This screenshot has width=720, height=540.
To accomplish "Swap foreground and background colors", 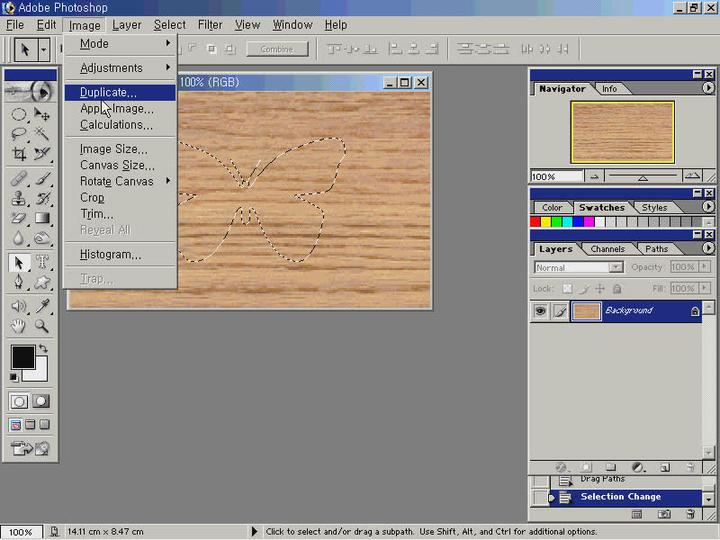I will (x=43, y=349).
